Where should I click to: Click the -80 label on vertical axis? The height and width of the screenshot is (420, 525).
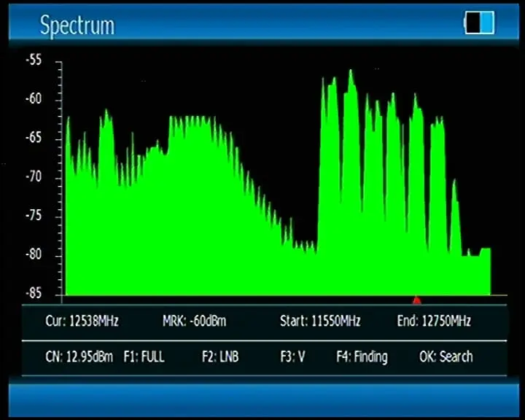click(x=34, y=255)
